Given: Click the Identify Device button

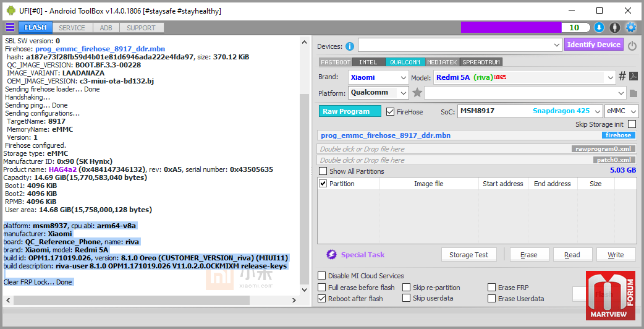Looking at the screenshot, I should pos(593,45).
